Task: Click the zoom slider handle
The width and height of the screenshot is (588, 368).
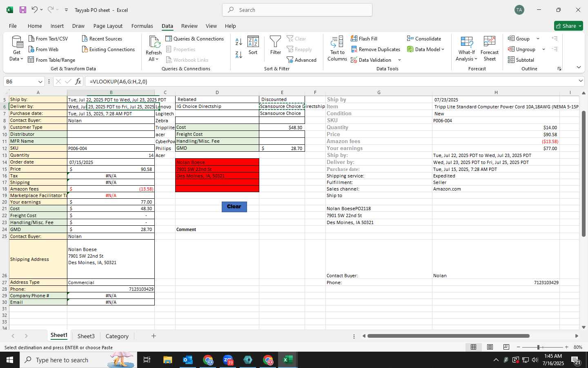Action: (539, 347)
